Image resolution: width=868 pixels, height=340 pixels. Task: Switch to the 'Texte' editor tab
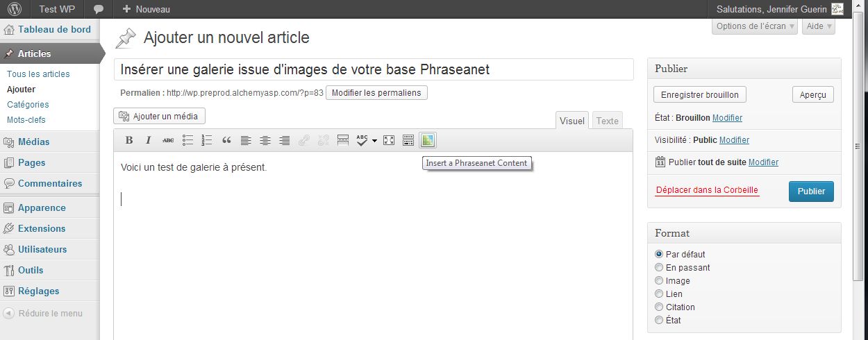pos(607,121)
